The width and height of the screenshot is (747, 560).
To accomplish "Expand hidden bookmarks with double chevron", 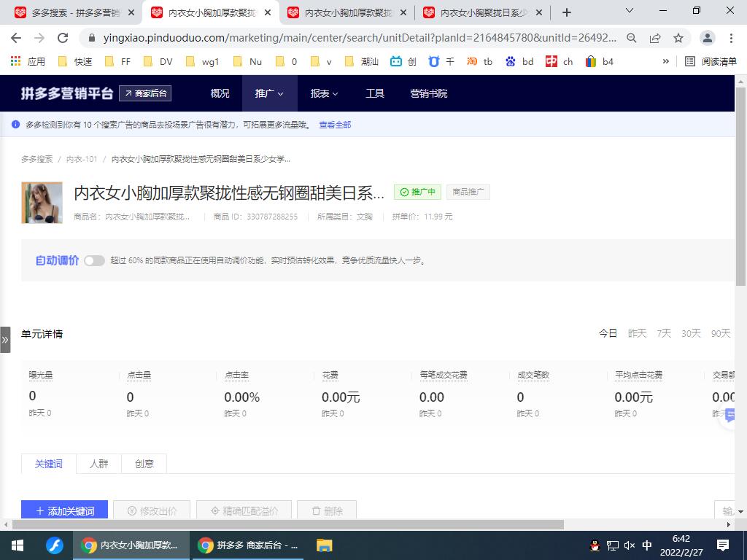I will pos(665,61).
